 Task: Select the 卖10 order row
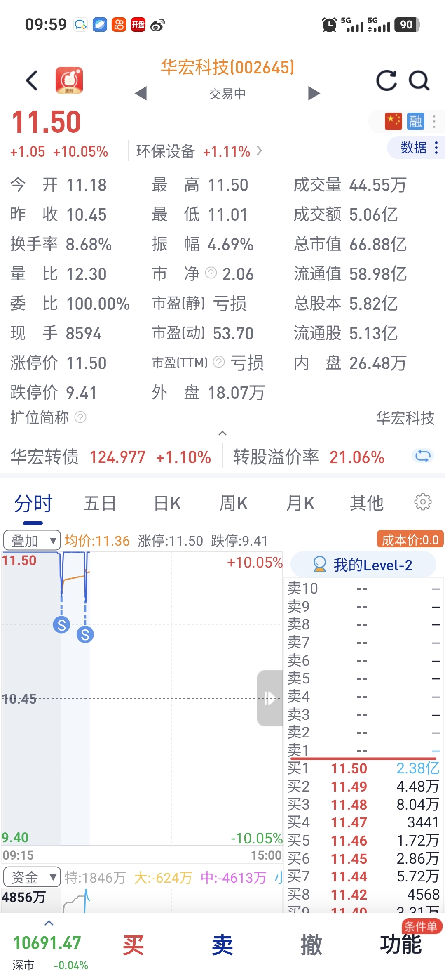click(x=363, y=589)
